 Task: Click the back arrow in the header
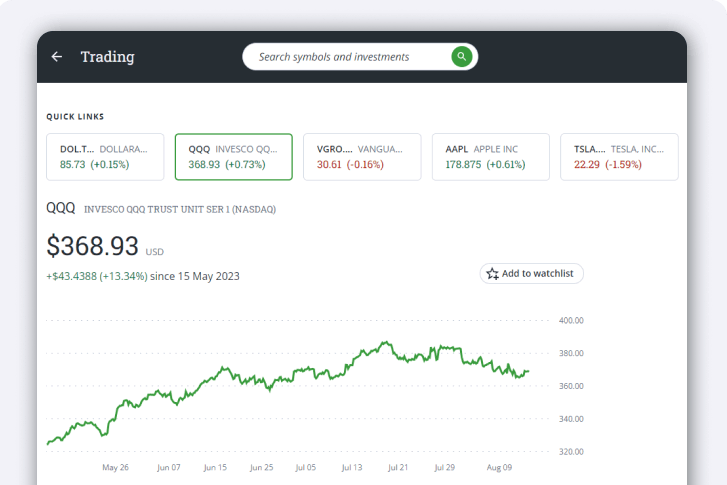point(57,57)
